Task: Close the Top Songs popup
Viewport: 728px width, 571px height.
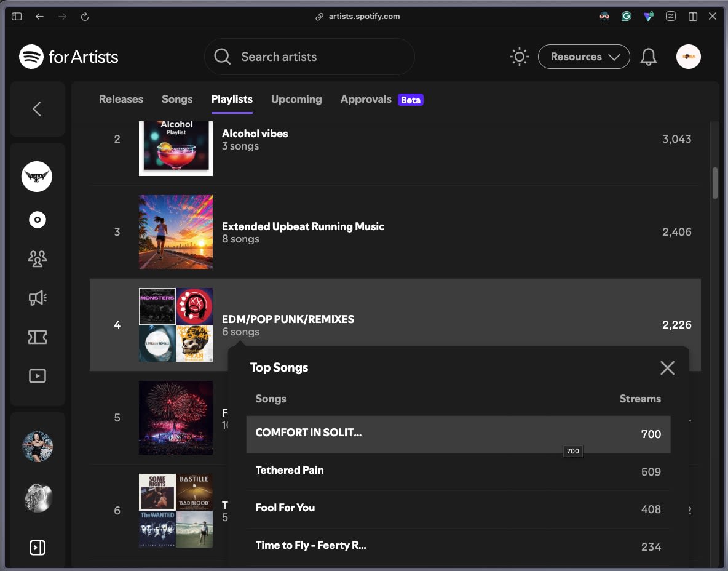Action: pos(667,368)
